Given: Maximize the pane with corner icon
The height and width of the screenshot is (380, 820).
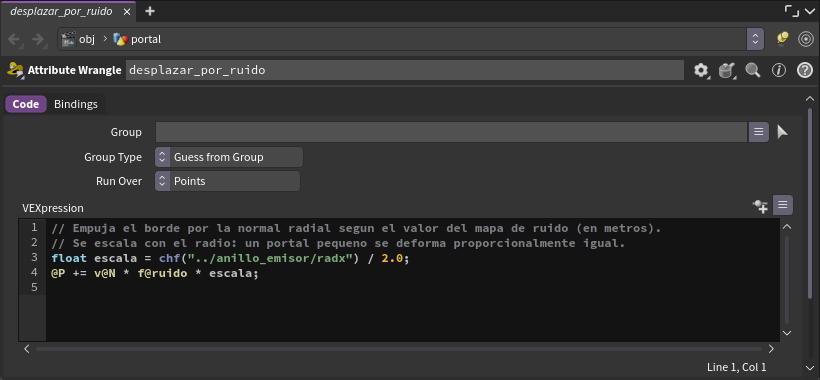Looking at the screenshot, I should tap(792, 11).
